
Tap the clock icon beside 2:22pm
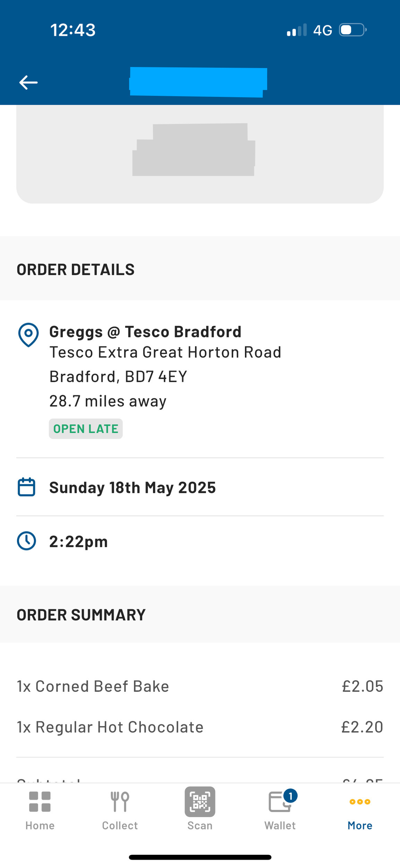(26, 541)
